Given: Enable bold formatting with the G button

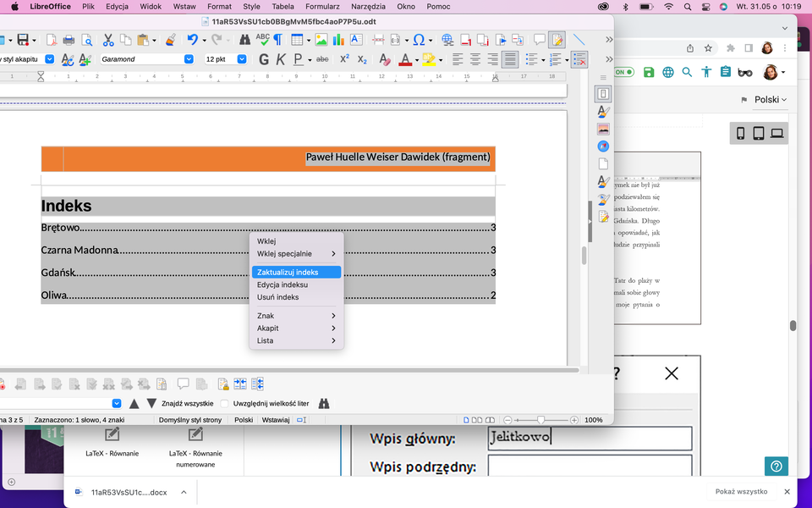Looking at the screenshot, I should click(264, 58).
